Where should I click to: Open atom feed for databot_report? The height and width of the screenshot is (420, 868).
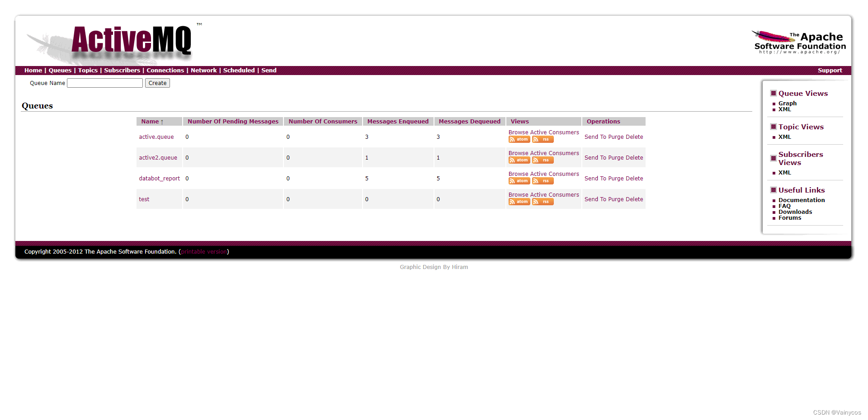click(519, 181)
